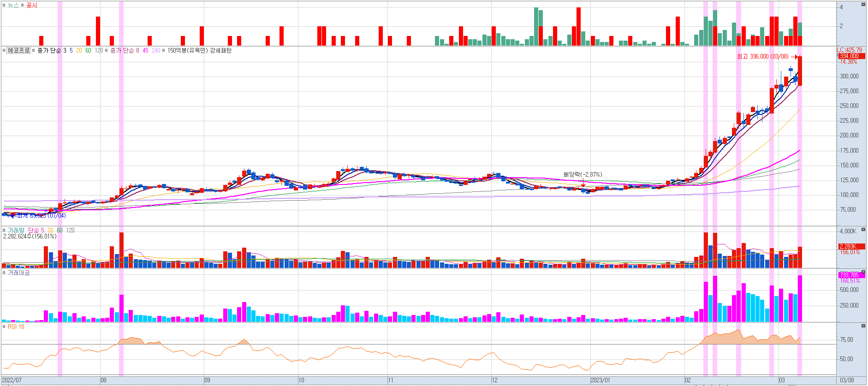Click the 뉴스 indicator label
Image resolution: width=868 pixels, height=386 pixels.
pyautogui.click(x=13, y=6)
